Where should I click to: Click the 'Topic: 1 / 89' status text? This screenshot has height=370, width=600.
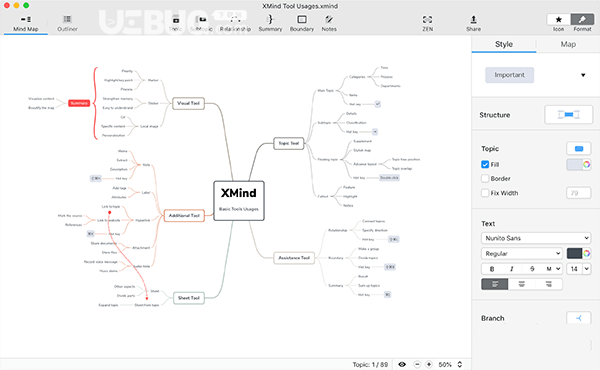pyautogui.click(x=370, y=365)
